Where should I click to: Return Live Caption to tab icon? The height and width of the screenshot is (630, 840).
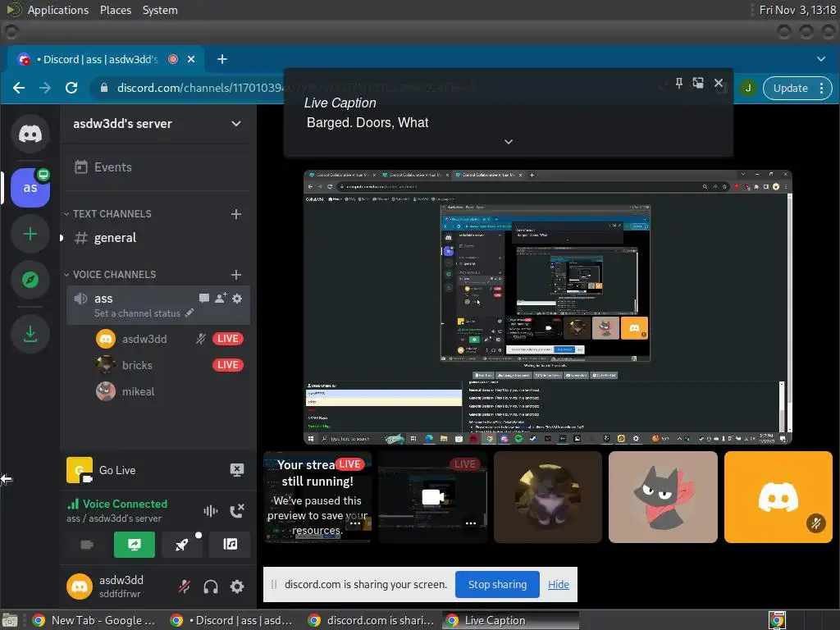(698, 83)
